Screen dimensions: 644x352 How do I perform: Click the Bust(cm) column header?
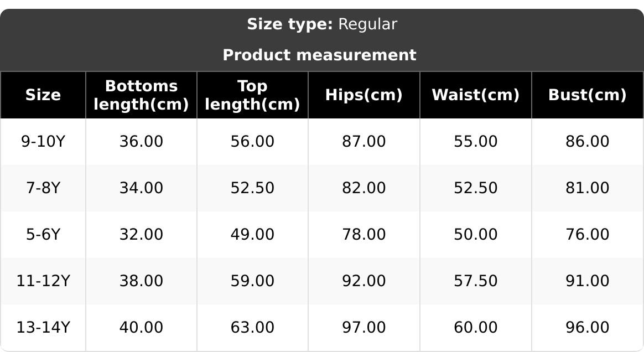pos(587,95)
